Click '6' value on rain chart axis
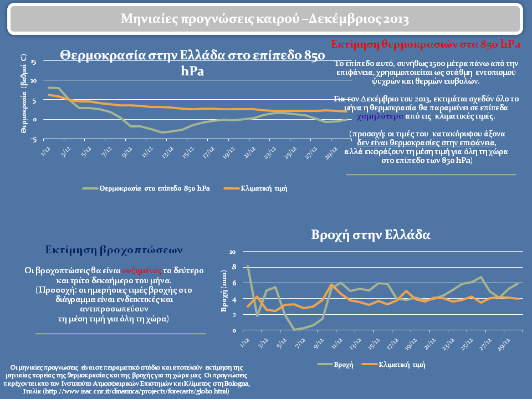Image resolution: width=532 pixels, height=399 pixels. tap(233, 283)
